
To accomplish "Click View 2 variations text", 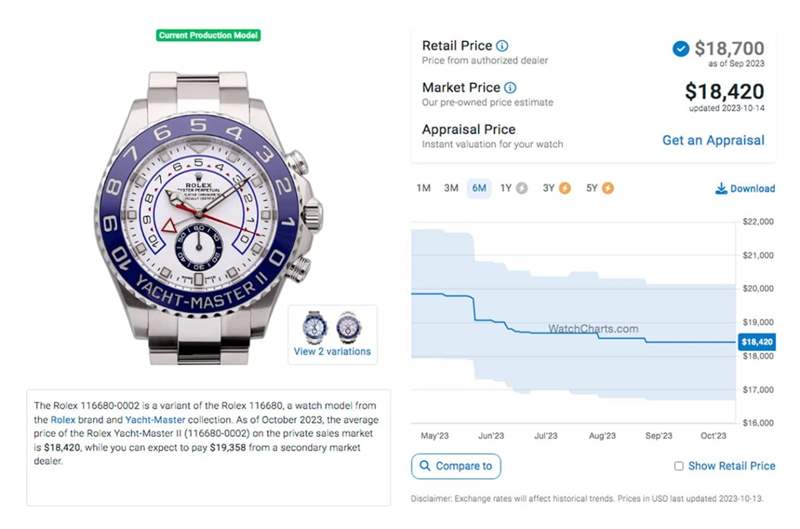I will [332, 352].
